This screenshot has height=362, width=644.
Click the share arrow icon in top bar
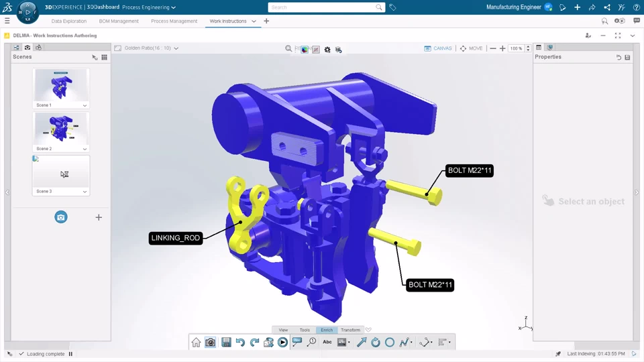click(x=592, y=7)
